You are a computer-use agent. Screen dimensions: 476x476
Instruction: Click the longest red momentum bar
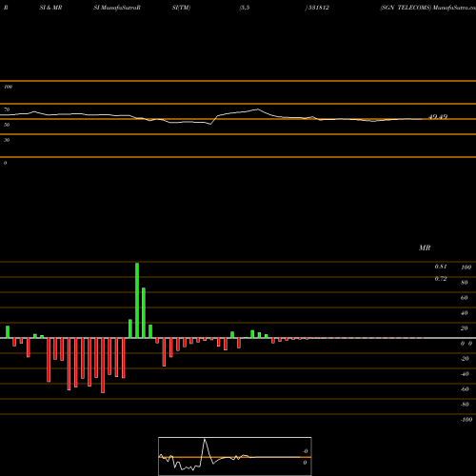click(103, 366)
